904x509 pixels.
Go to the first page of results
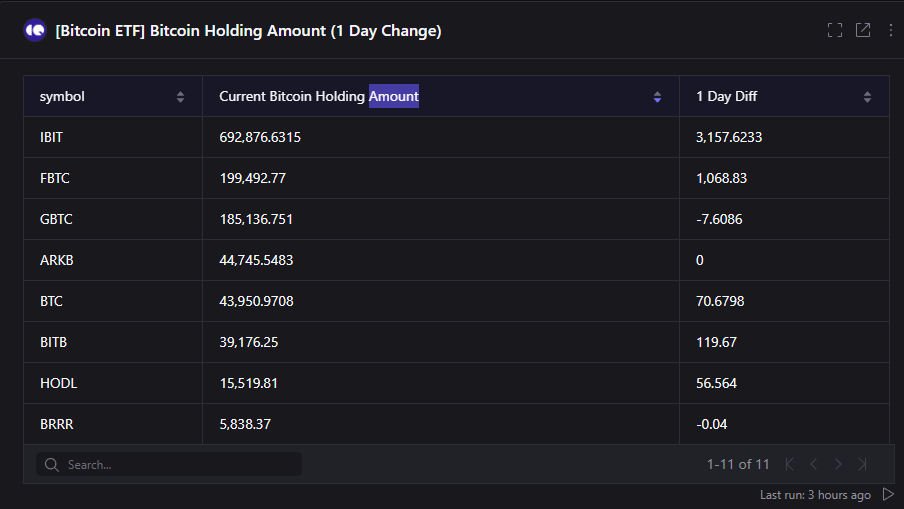[x=789, y=464]
